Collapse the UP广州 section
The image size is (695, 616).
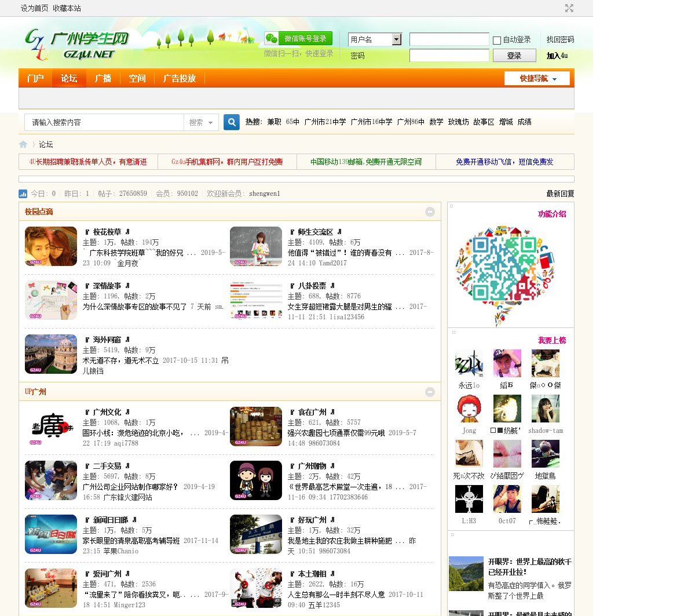pyautogui.click(x=430, y=392)
